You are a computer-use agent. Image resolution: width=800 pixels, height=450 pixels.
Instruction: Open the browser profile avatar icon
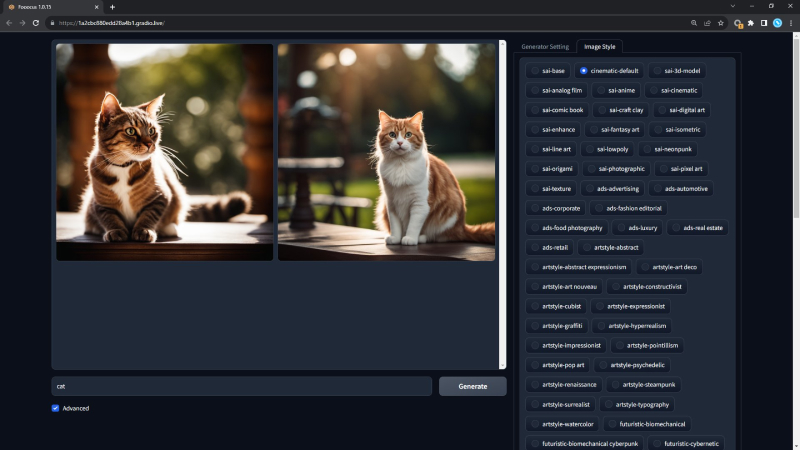point(777,23)
